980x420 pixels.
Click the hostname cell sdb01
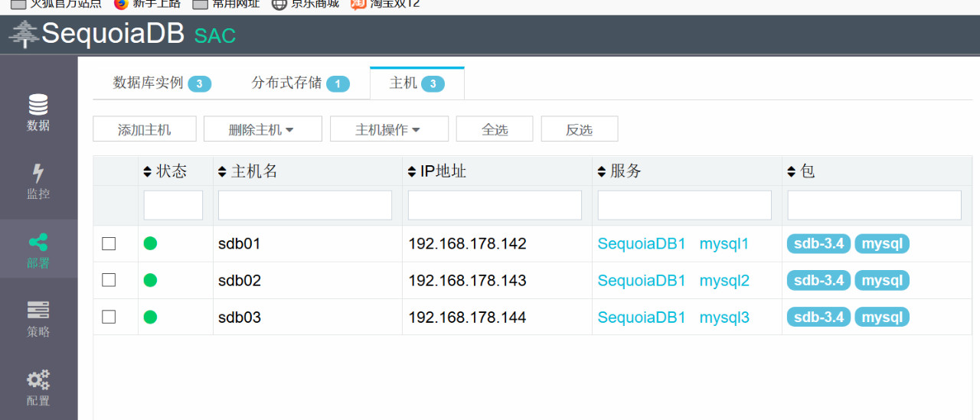(240, 244)
